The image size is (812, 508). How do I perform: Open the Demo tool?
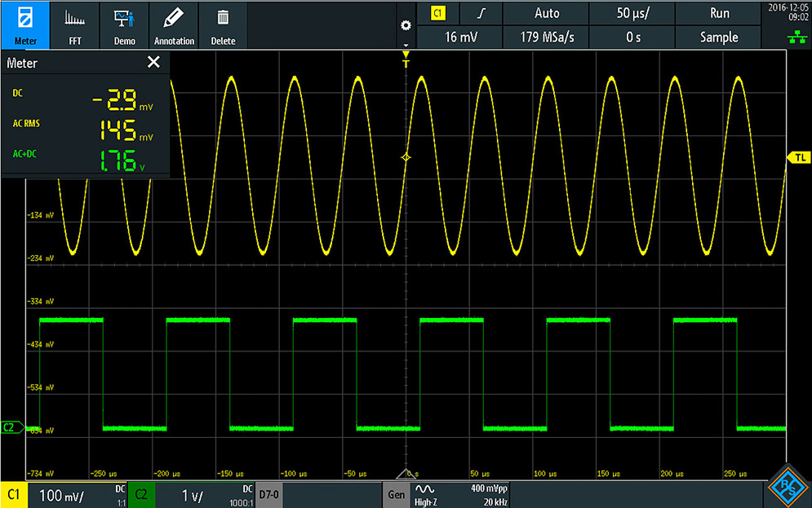point(124,25)
